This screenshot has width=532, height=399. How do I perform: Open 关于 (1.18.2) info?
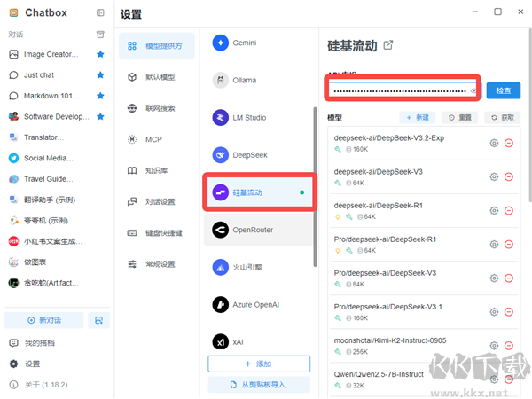pos(46,385)
